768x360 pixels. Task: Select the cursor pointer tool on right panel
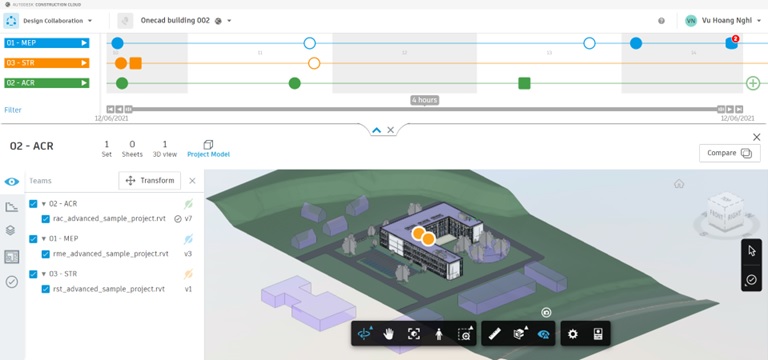pyautogui.click(x=752, y=251)
